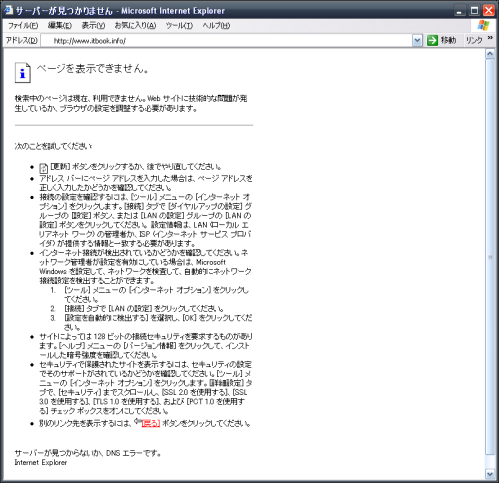Click the Internet Explorer footer text

41,462
